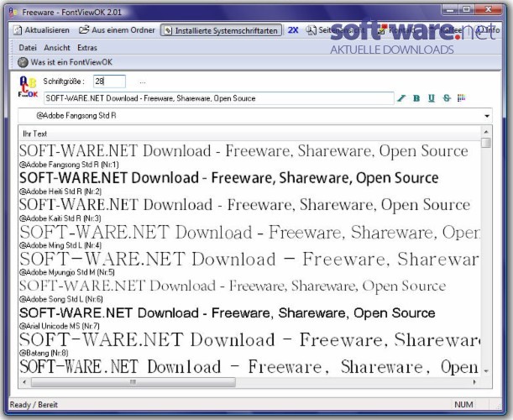Click the NUM indicator in status bar
513x420 pixels.
tap(463, 405)
